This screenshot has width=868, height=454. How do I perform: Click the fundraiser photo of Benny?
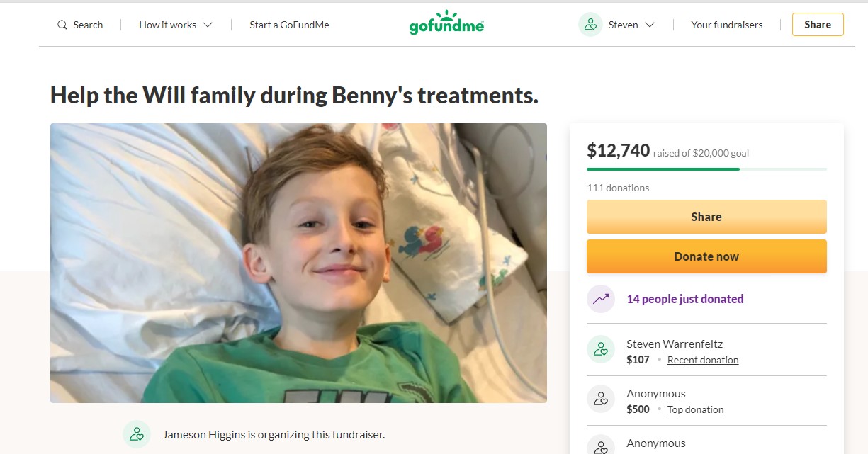click(x=298, y=263)
